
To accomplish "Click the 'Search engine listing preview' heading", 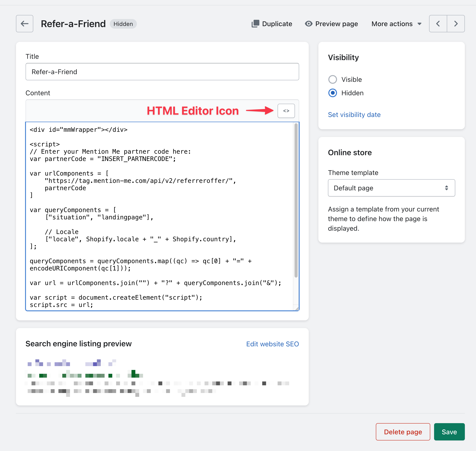I will pos(78,344).
